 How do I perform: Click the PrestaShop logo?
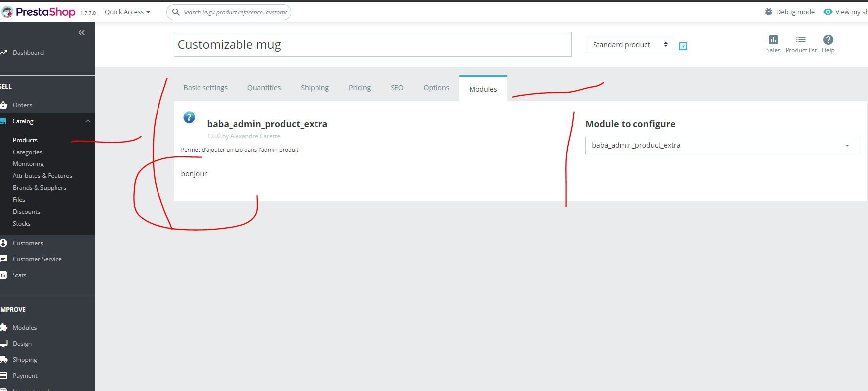click(38, 12)
